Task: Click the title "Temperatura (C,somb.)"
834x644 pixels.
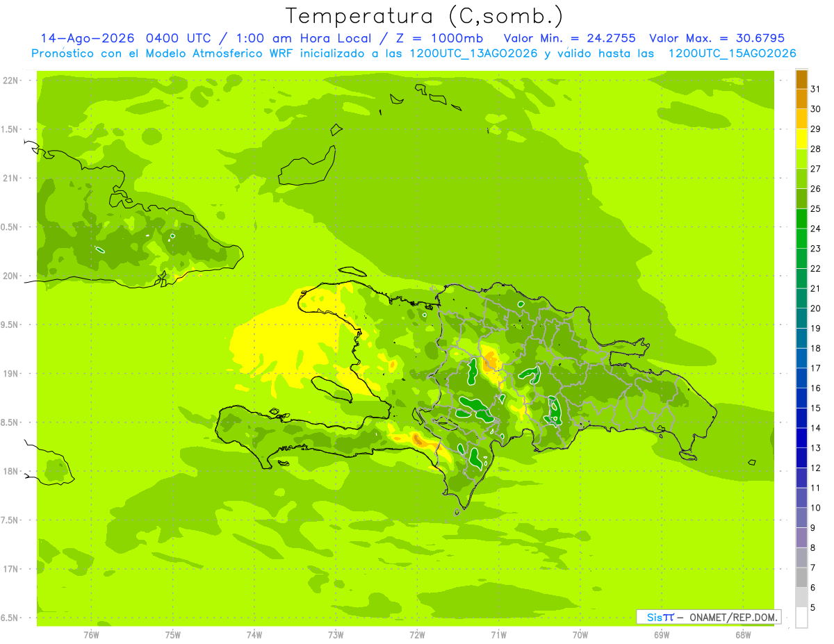Action: (425, 17)
